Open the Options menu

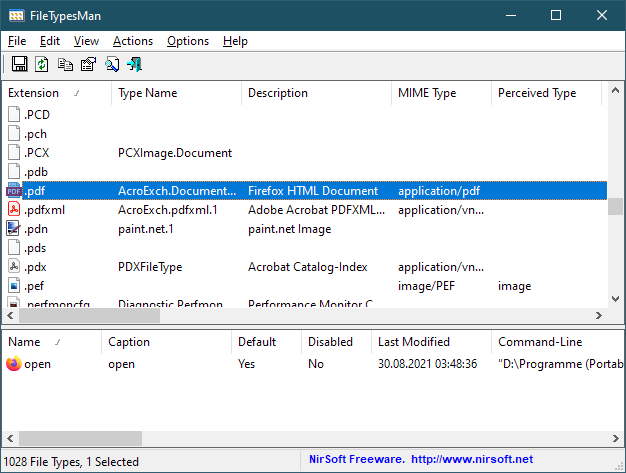point(188,41)
